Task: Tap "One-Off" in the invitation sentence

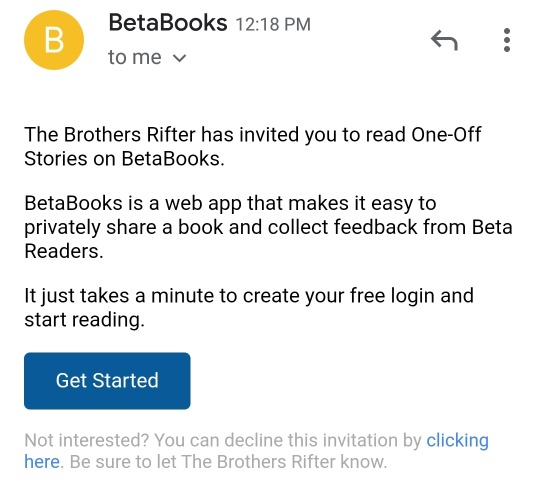Action: 446,134
